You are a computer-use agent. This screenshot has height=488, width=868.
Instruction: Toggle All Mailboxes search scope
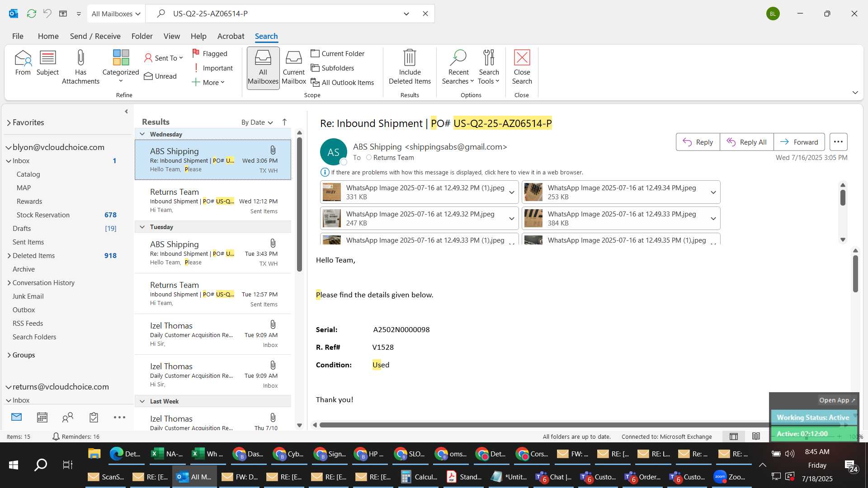click(263, 68)
